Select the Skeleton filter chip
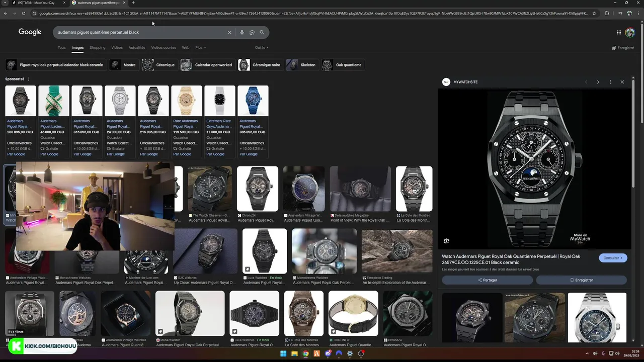 [x=302, y=65]
